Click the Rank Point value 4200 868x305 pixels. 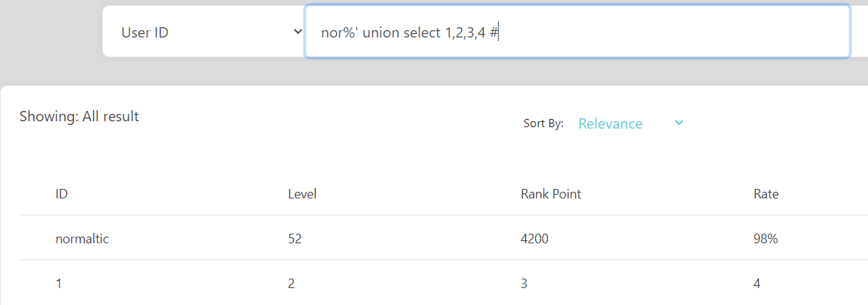pyautogui.click(x=534, y=239)
